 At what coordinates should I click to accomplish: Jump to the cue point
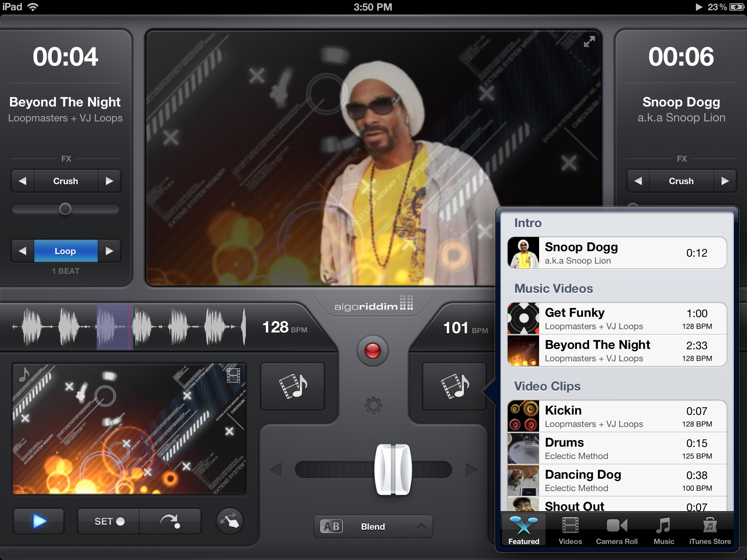click(x=170, y=521)
